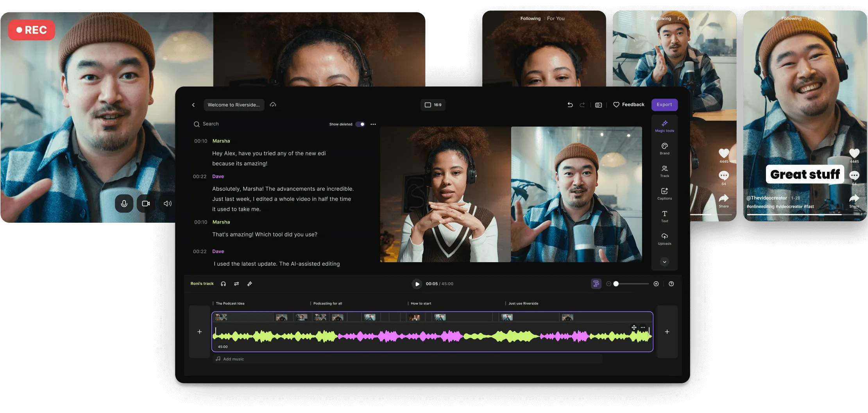Click the Export button

point(664,105)
